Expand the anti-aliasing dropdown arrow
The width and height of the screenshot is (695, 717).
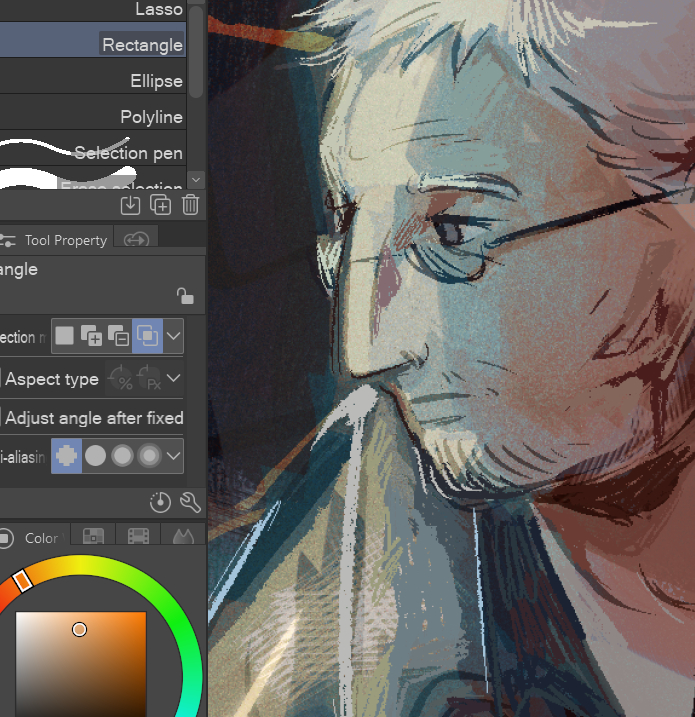174,456
